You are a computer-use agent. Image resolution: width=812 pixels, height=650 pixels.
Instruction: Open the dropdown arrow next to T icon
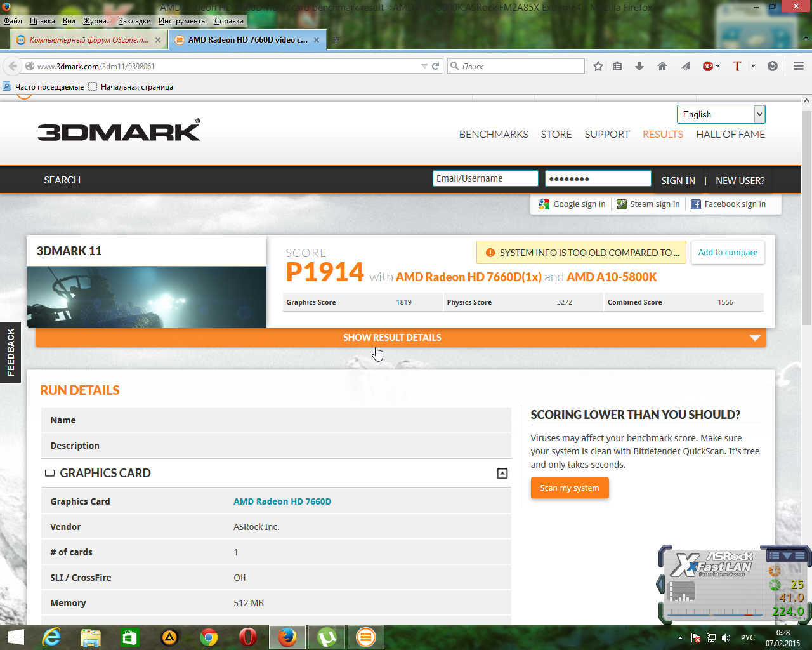pos(753,66)
